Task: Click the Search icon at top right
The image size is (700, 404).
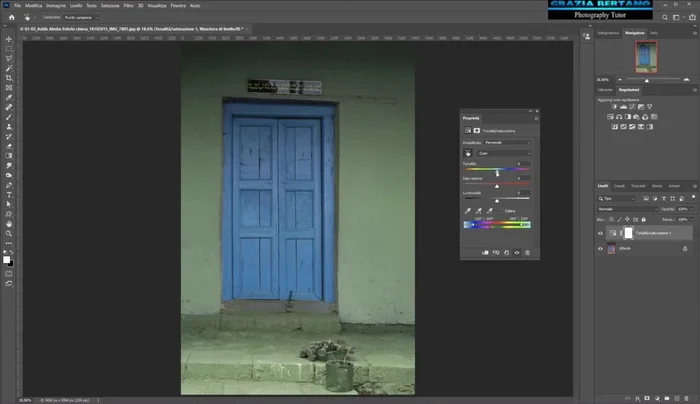Action: tap(665, 17)
